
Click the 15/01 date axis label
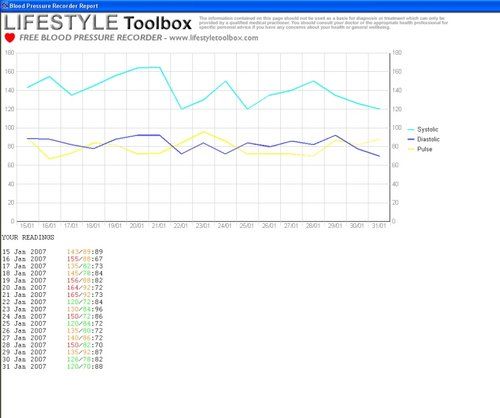point(27,226)
